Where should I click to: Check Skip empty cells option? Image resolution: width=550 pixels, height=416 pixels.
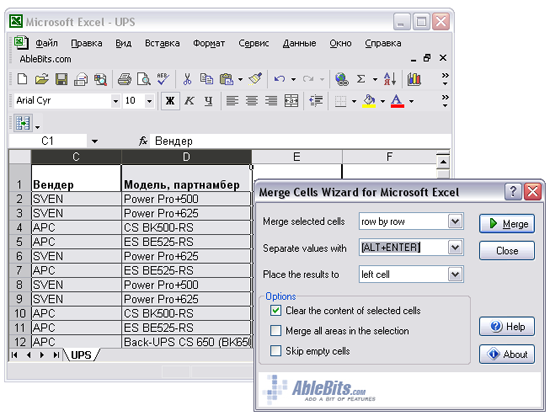pos(276,350)
